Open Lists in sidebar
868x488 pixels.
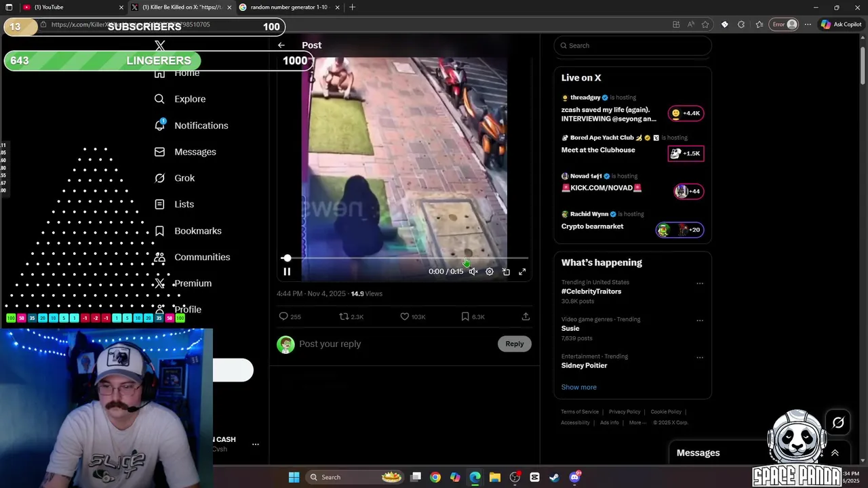[x=174, y=204]
